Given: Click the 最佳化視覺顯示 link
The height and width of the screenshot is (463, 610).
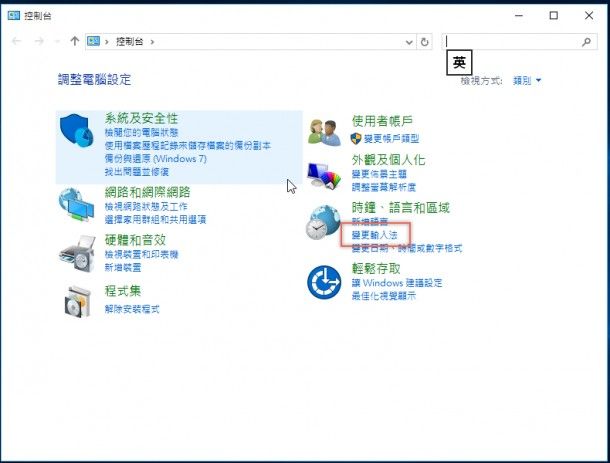Looking at the screenshot, I should pos(384,296).
